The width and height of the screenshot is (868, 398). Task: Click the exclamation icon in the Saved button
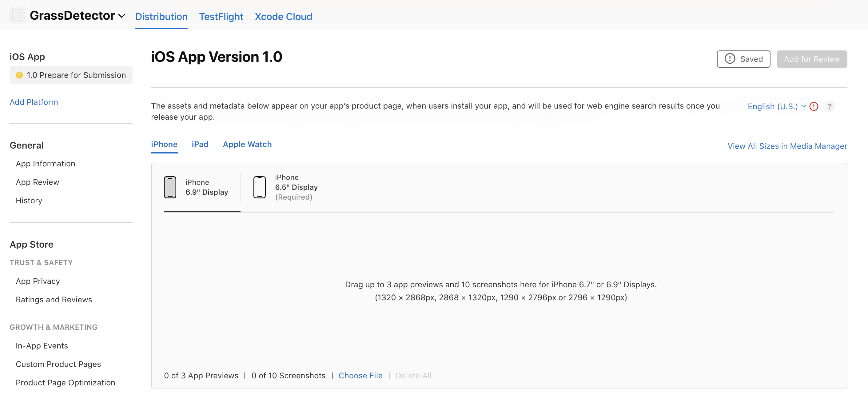tap(730, 59)
